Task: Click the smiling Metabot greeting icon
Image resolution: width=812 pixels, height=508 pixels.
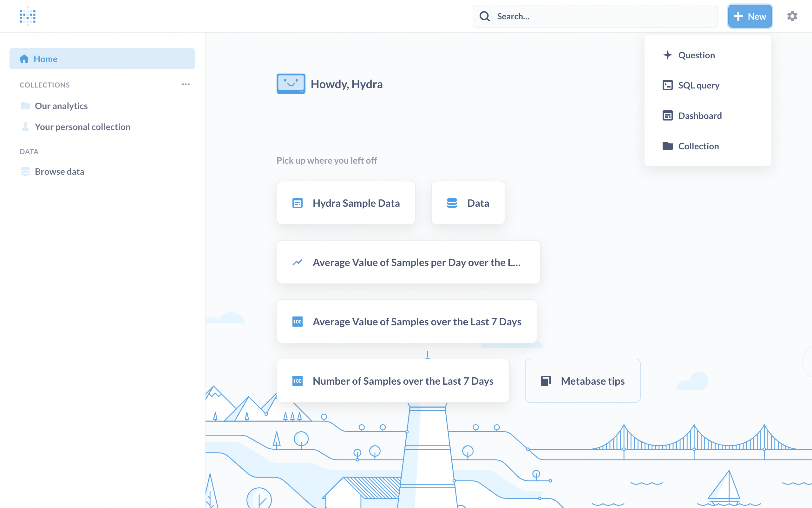Action: [291, 84]
